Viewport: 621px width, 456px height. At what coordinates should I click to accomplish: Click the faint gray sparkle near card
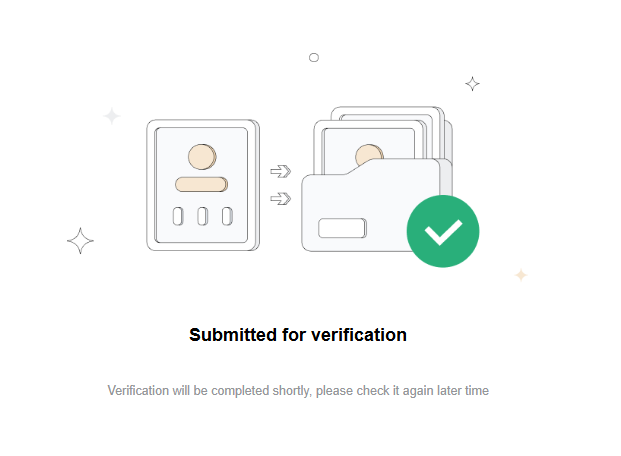point(112,116)
